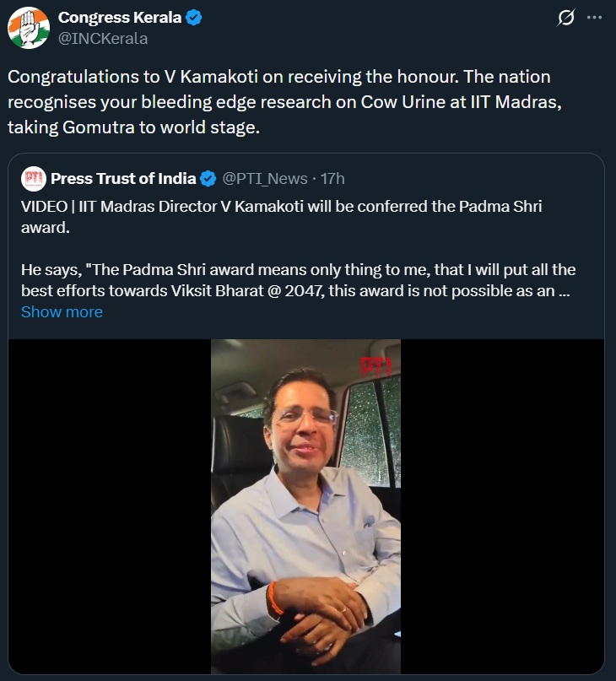This screenshot has width=616, height=681.
Task: Play the video of the man in car
Action: click(305, 506)
